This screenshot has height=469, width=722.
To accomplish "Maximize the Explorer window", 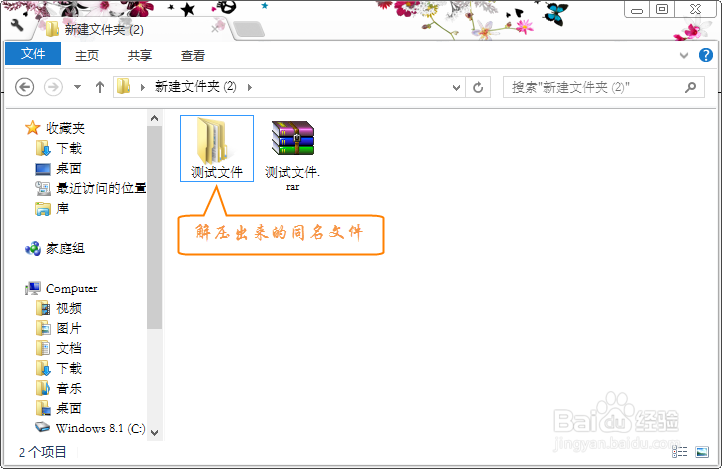I will coord(662,10).
